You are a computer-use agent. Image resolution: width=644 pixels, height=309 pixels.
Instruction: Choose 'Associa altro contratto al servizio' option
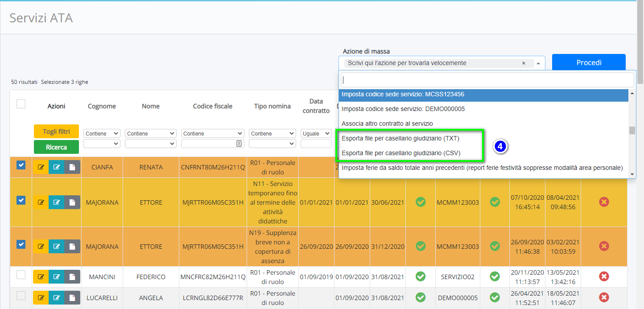pos(387,124)
